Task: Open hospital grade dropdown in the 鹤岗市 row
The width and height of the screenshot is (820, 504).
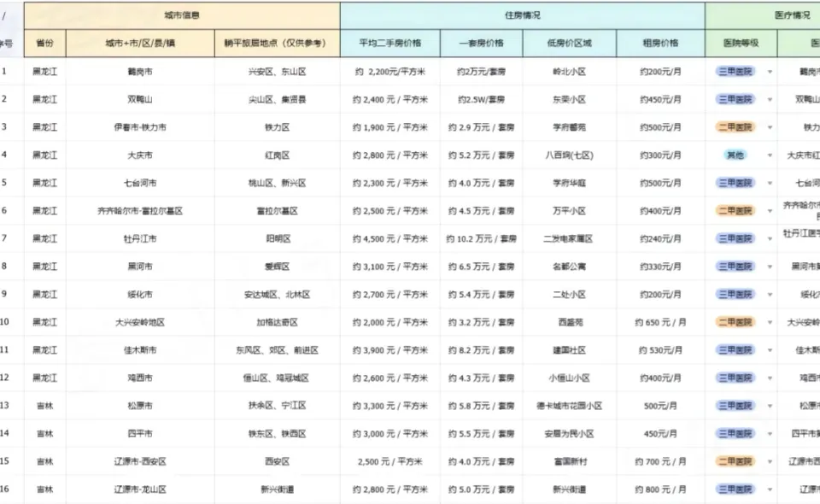Action: pos(770,72)
